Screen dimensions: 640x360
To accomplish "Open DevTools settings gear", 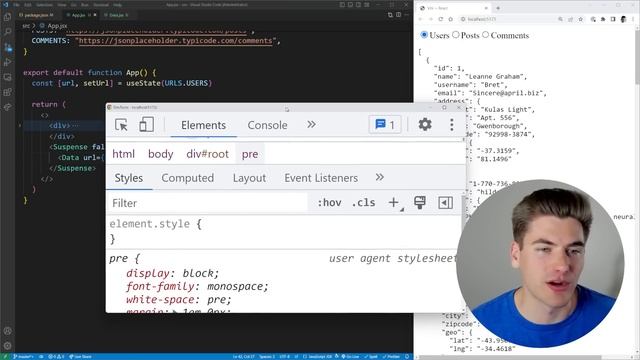I will (x=425, y=124).
